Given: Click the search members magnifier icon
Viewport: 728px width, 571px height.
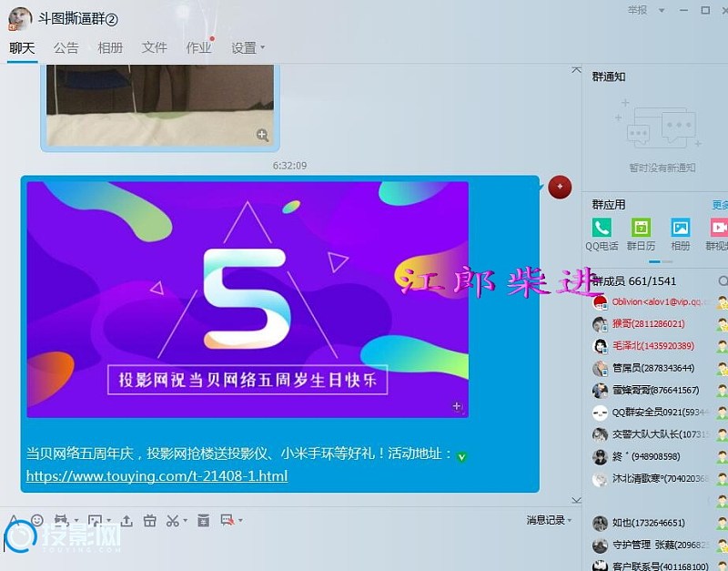Looking at the screenshot, I should [723, 281].
